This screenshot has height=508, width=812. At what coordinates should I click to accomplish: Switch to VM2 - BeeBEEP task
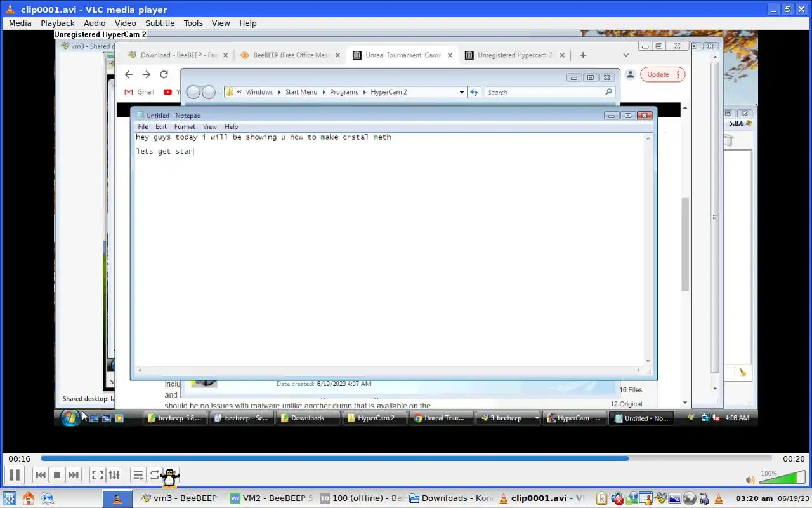(x=272, y=498)
